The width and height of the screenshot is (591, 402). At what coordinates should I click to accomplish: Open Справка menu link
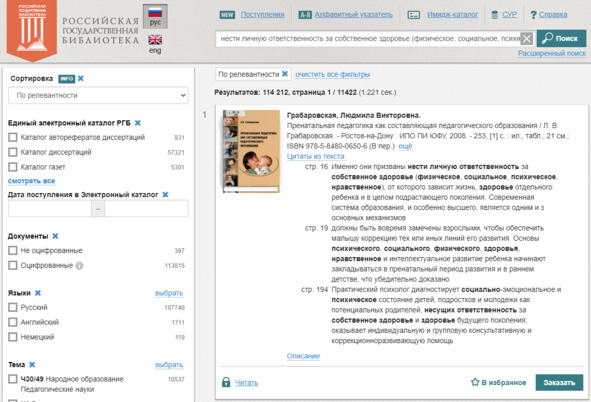[553, 15]
